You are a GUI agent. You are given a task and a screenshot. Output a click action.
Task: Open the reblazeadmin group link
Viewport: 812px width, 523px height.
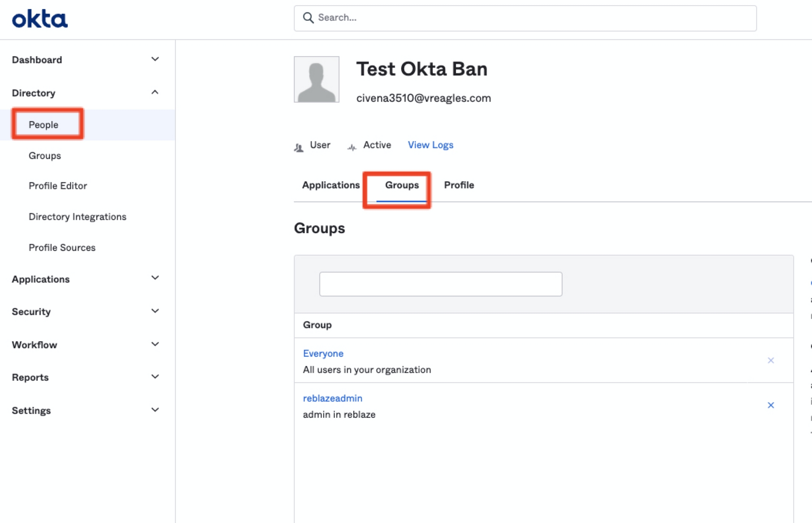[x=333, y=398]
